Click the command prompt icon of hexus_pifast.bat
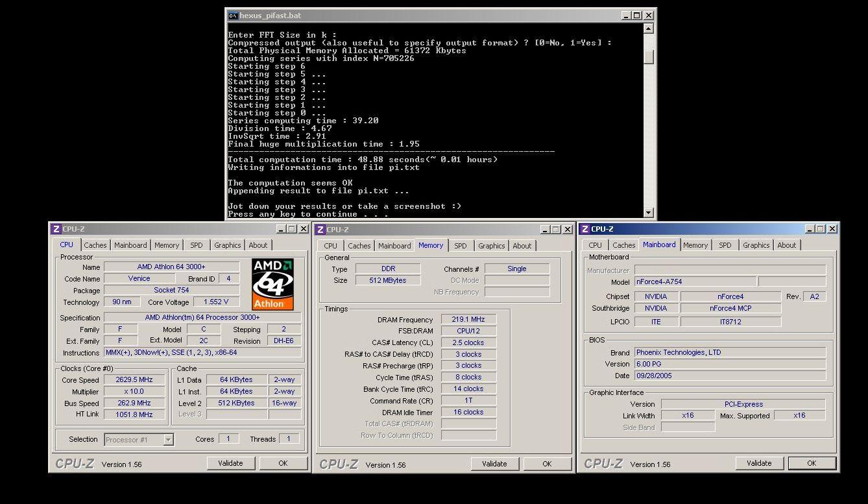 point(233,16)
